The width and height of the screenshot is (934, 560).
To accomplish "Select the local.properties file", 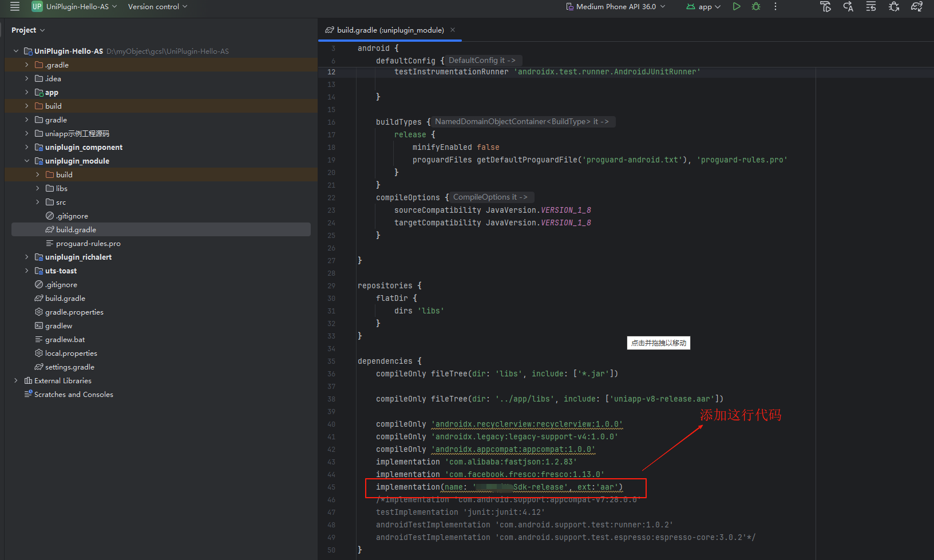I will (x=71, y=353).
